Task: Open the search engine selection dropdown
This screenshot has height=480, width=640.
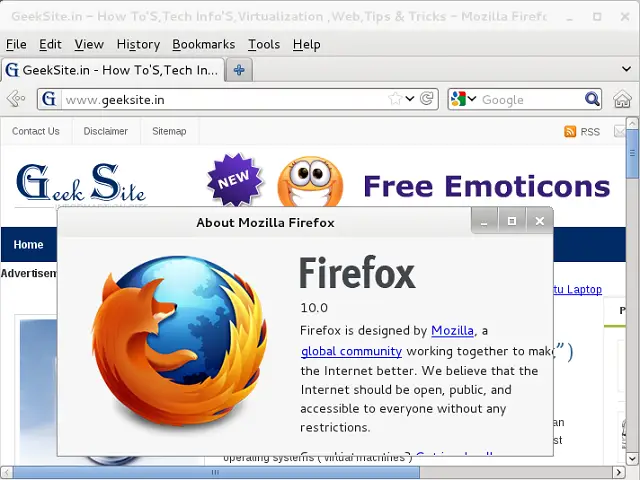Action: 472,98
